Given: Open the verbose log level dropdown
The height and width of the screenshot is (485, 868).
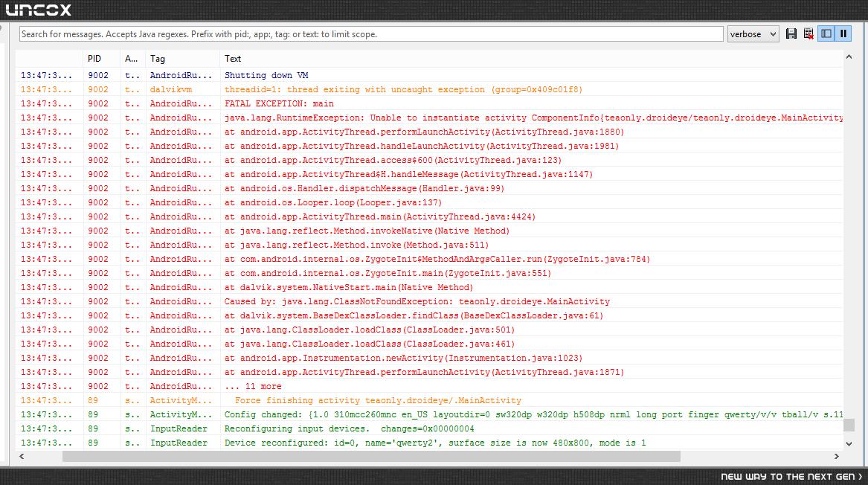Looking at the screenshot, I should click(x=753, y=33).
